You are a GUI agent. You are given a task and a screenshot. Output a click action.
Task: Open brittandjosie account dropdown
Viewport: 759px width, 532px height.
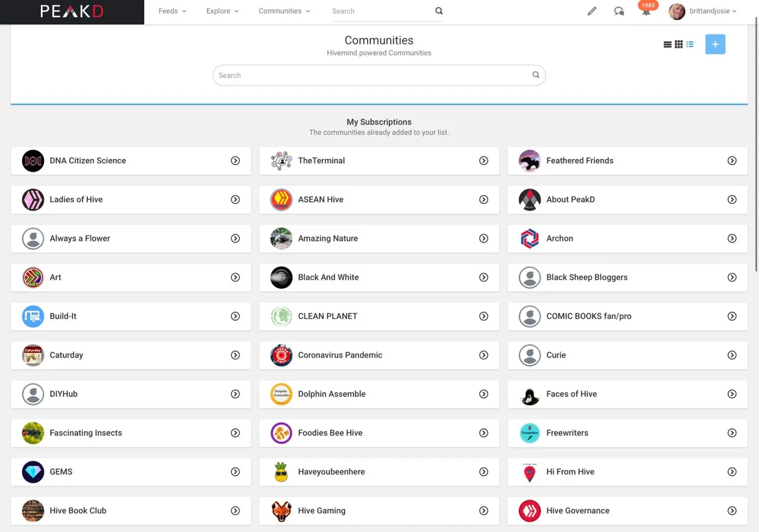pos(713,11)
